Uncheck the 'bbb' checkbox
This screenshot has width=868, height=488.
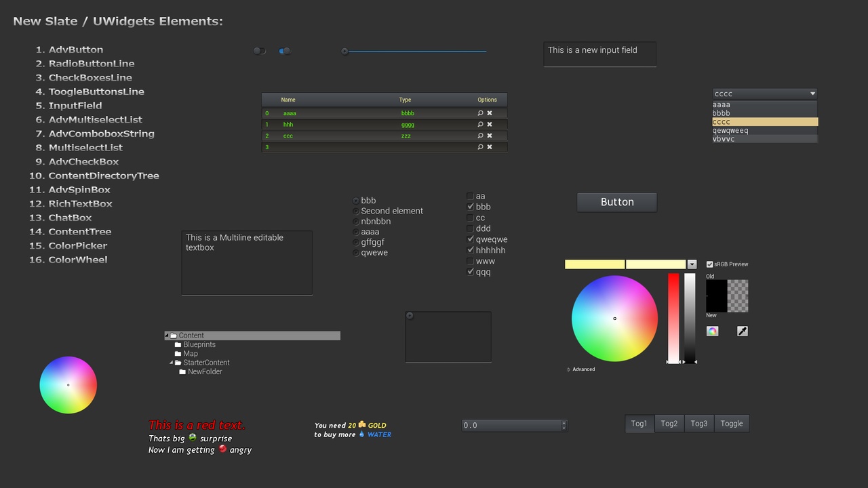click(470, 207)
